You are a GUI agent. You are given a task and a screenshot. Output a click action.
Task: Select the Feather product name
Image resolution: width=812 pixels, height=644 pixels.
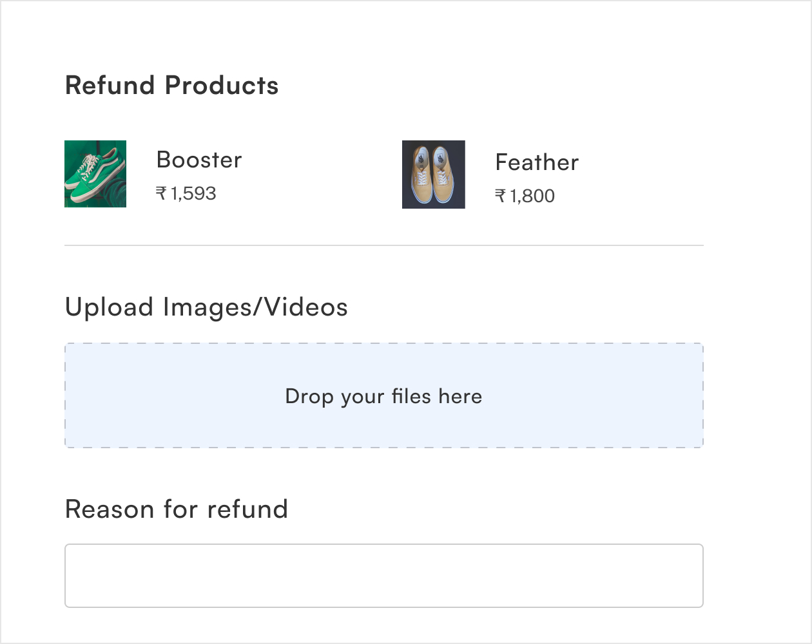pos(537,162)
